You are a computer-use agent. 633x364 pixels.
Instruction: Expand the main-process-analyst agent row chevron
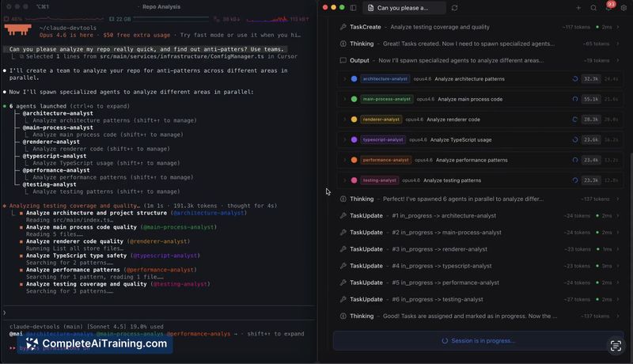pyautogui.click(x=344, y=99)
